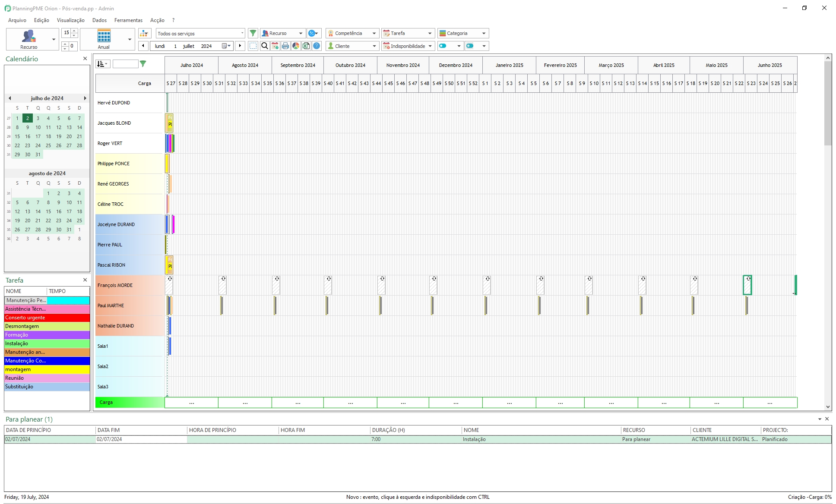Go to next month in Calendário
This screenshot has height=504, width=836.
point(85,98)
